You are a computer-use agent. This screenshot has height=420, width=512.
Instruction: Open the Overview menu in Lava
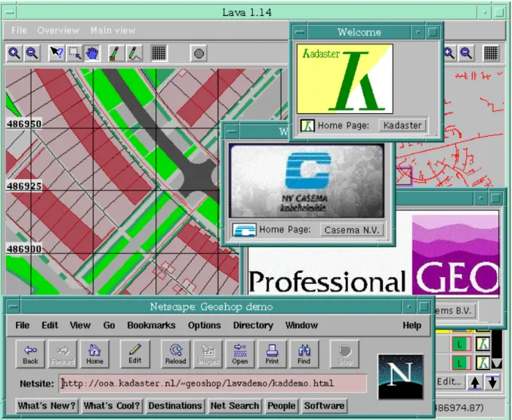tap(58, 30)
